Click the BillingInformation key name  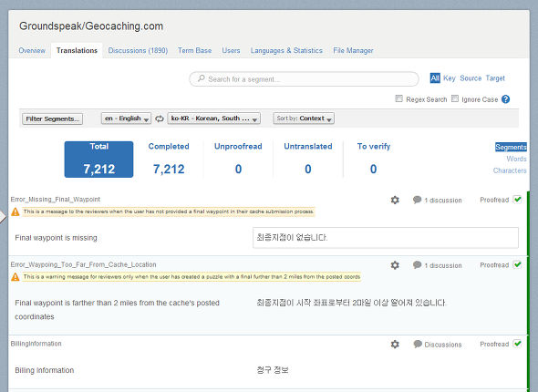tap(36, 344)
